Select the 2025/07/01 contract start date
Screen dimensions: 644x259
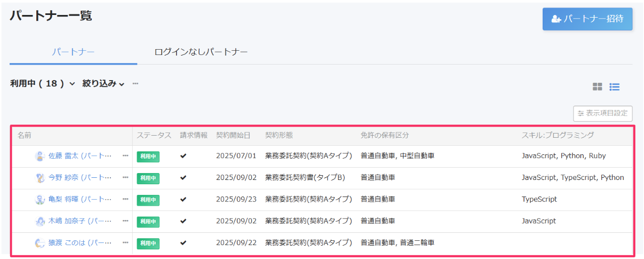236,156
